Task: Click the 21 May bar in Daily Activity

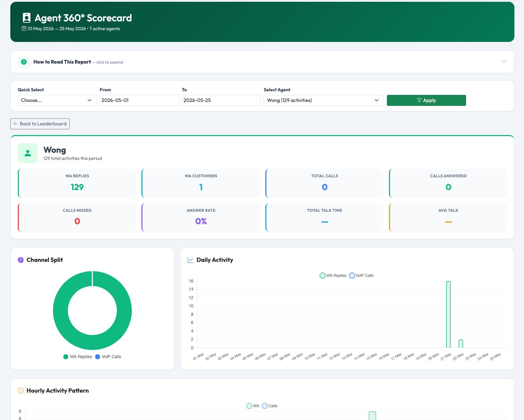Action: 448,314
